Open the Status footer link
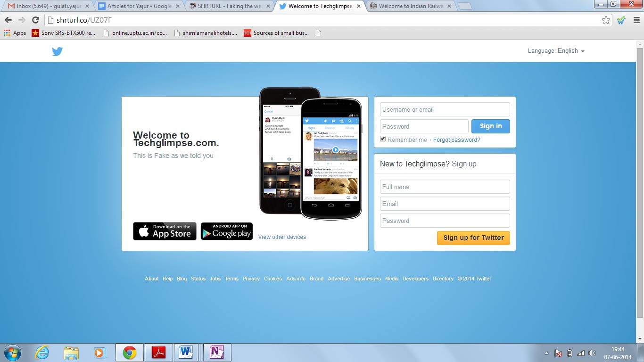The height and width of the screenshot is (362, 644). (x=198, y=279)
